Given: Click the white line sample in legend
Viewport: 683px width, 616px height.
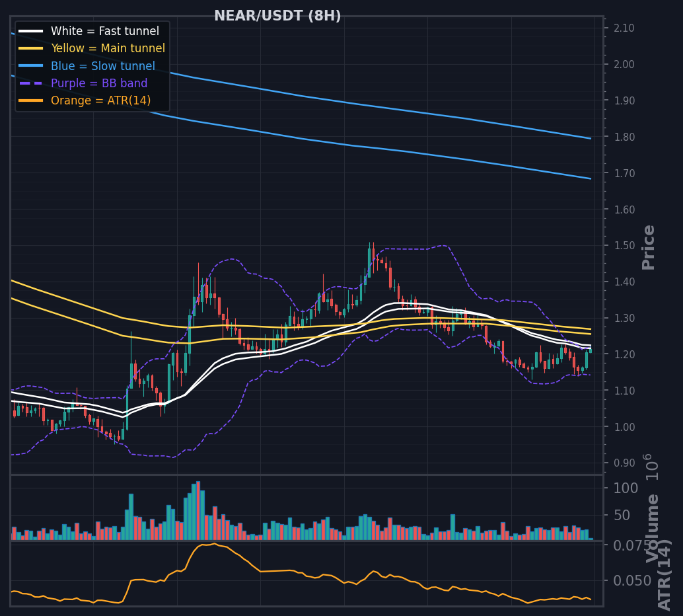Looking at the screenshot, I should point(31,31).
